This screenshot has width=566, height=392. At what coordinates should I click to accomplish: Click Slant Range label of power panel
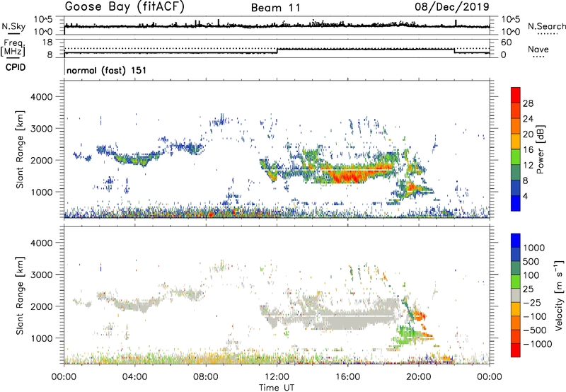pyautogui.click(x=20, y=149)
